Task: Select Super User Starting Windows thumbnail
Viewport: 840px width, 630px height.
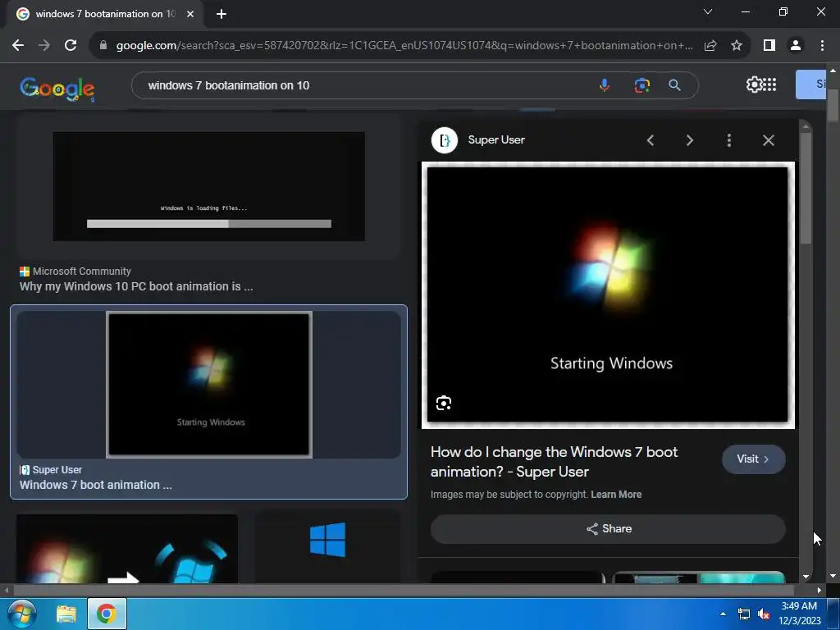Action: (x=209, y=385)
